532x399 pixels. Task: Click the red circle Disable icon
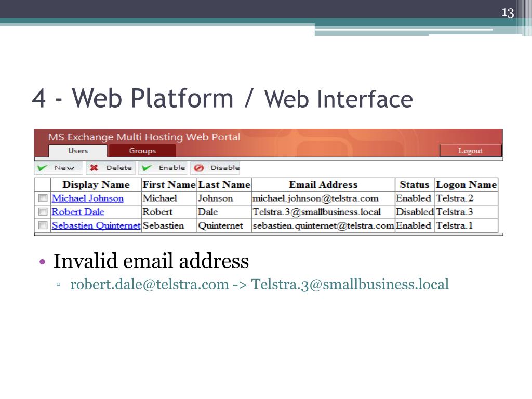click(x=199, y=168)
